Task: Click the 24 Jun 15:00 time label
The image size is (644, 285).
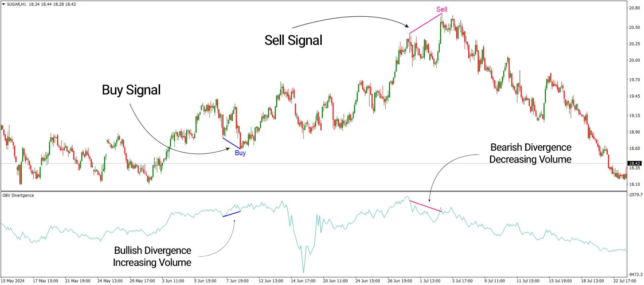Action: [368, 281]
